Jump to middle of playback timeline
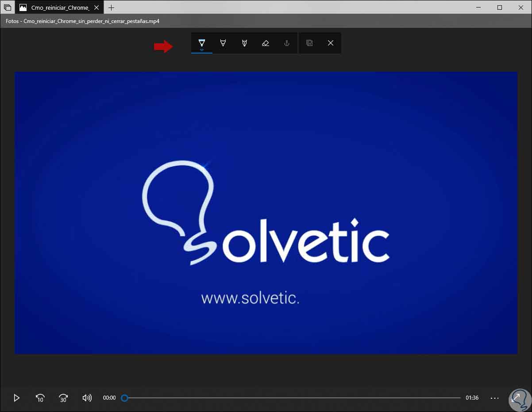 pos(293,398)
